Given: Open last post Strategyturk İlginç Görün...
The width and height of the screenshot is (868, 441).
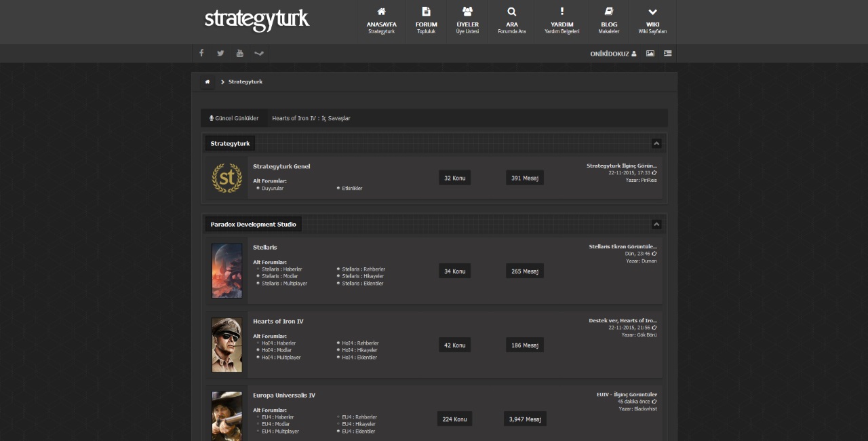Looking at the screenshot, I should [x=622, y=166].
